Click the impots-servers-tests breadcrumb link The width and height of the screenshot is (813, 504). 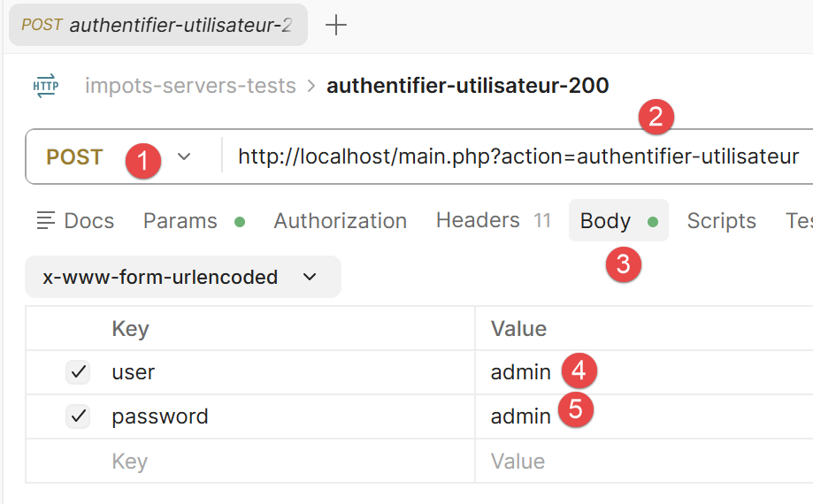[190, 86]
